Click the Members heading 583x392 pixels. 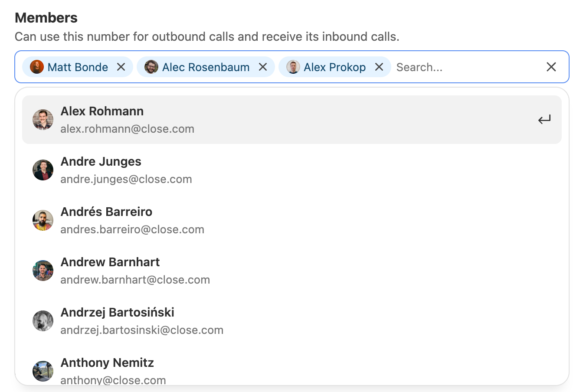pyautogui.click(x=46, y=18)
